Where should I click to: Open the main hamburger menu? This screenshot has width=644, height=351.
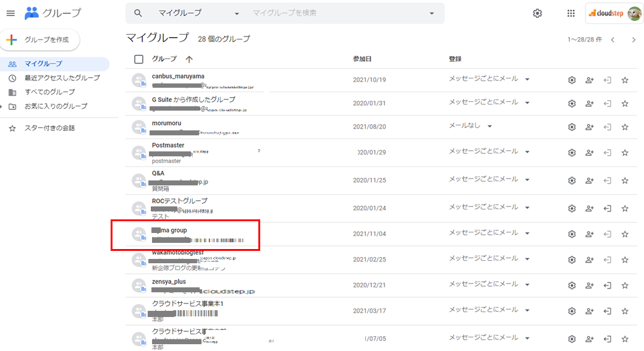click(11, 13)
